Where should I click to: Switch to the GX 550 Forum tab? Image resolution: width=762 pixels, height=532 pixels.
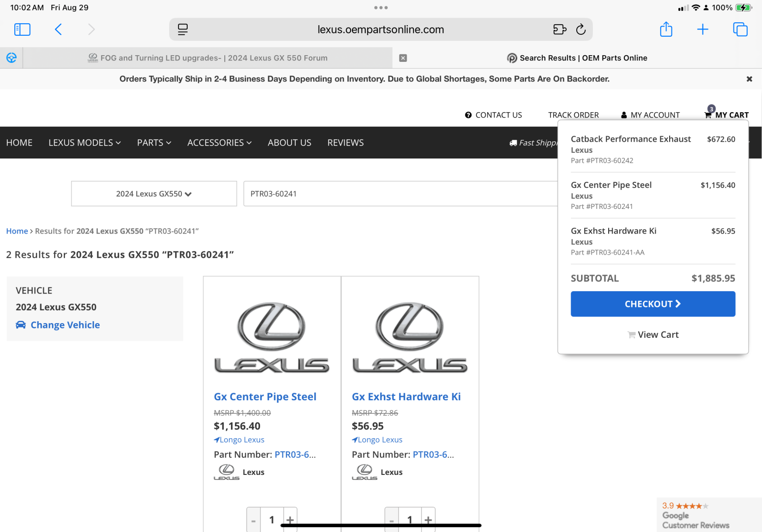pos(208,58)
